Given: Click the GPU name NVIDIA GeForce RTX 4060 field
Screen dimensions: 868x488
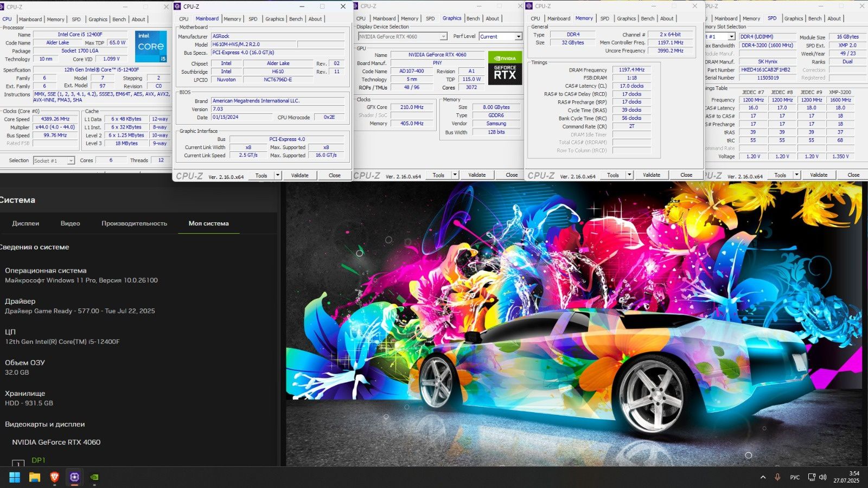Looking at the screenshot, I should [437, 55].
